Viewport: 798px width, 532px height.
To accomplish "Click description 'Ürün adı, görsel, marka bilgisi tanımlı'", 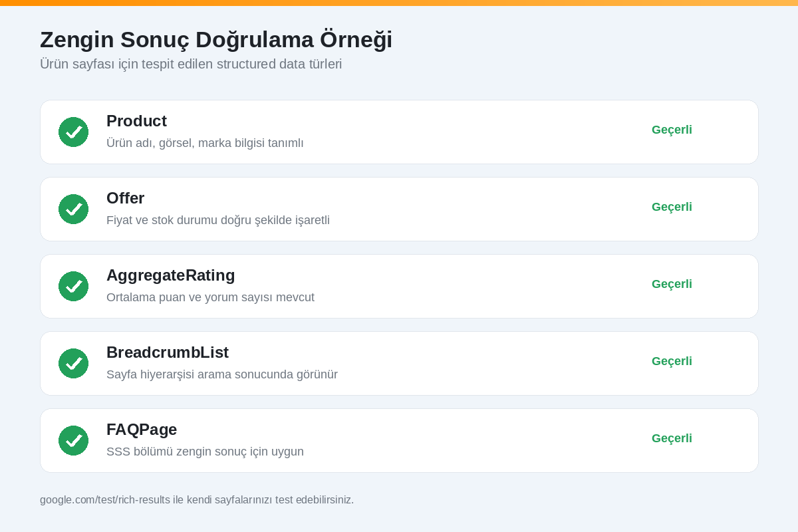I will click(205, 143).
